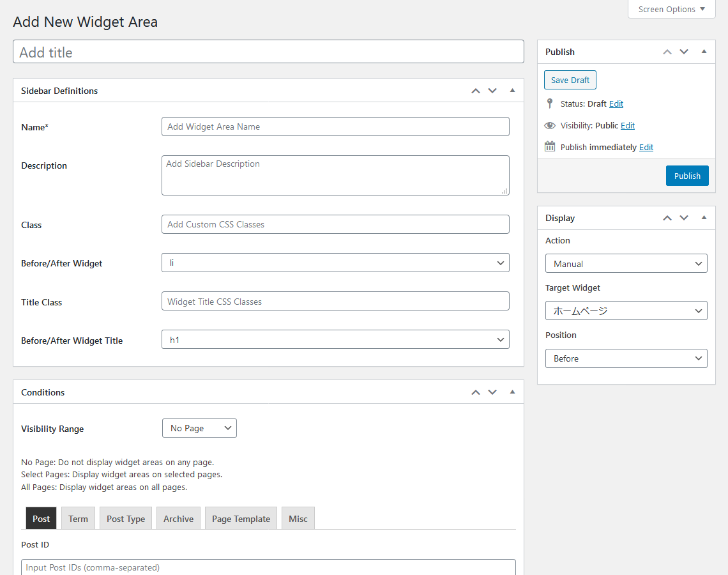Open Screen Options dropdown

(x=671, y=10)
